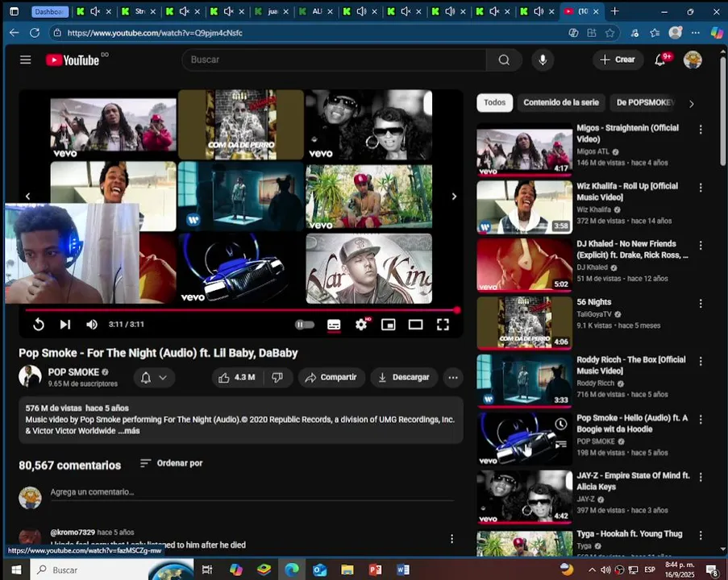Switch to miniplayer mode

[388, 325]
